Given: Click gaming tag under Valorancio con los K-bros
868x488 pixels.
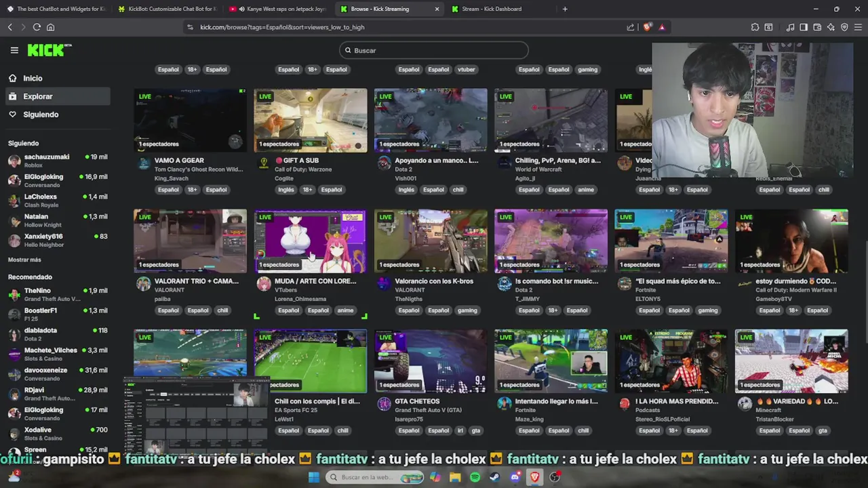Looking at the screenshot, I should (x=467, y=310).
